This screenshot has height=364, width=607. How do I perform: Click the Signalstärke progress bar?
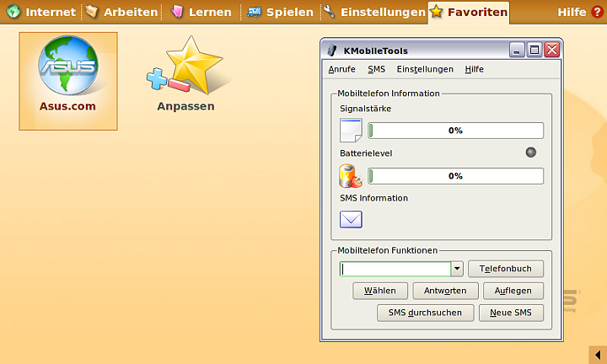click(455, 131)
